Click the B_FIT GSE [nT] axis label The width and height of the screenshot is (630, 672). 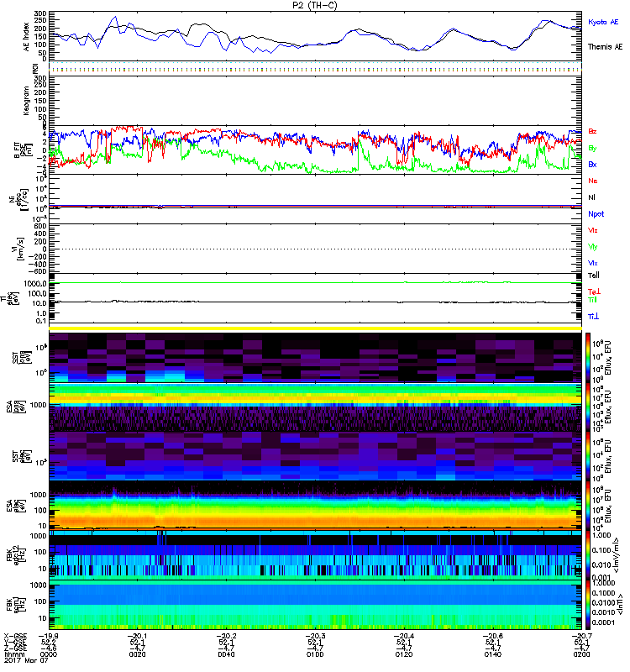pyautogui.click(x=24, y=150)
